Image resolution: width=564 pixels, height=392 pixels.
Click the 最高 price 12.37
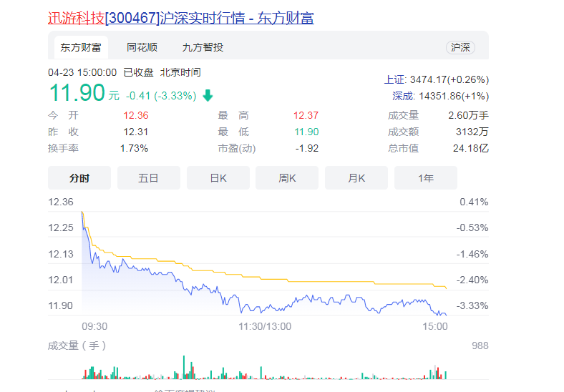point(306,115)
